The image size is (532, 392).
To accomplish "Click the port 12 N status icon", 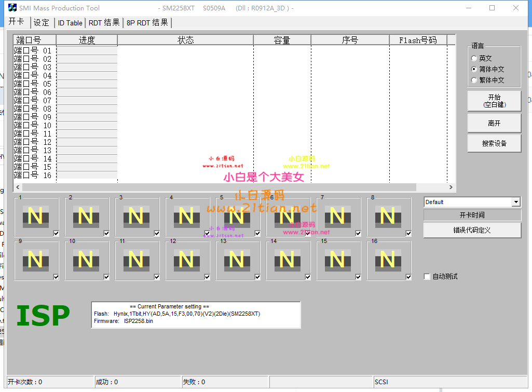I will click(x=186, y=259).
